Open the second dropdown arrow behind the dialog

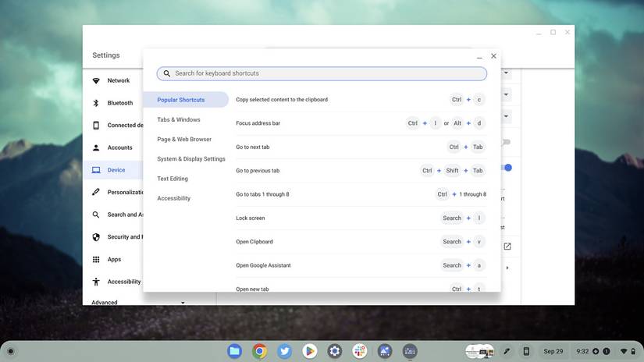(x=506, y=94)
